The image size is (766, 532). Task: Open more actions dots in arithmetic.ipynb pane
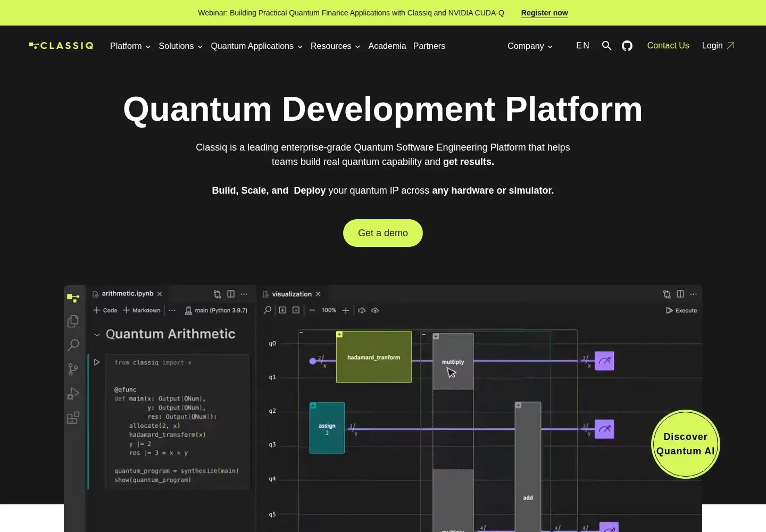(244, 294)
